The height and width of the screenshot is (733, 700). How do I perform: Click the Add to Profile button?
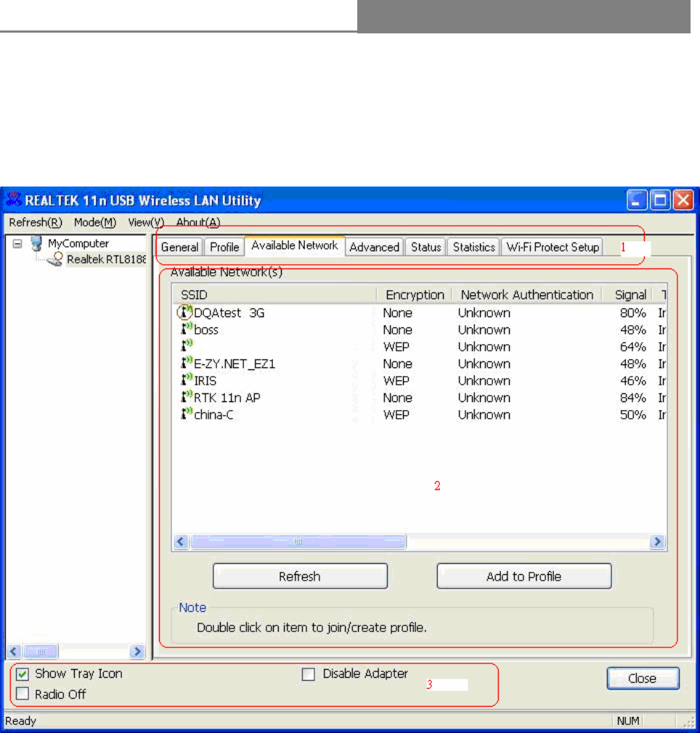coord(524,576)
